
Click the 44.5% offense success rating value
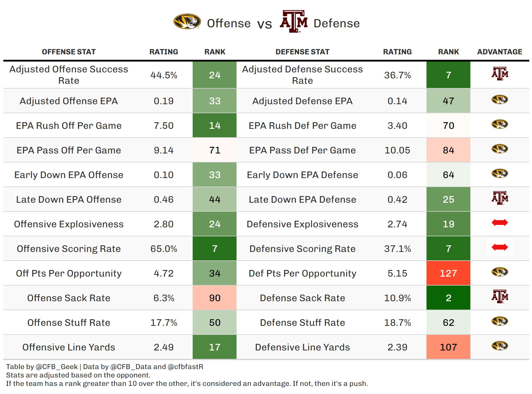click(164, 75)
